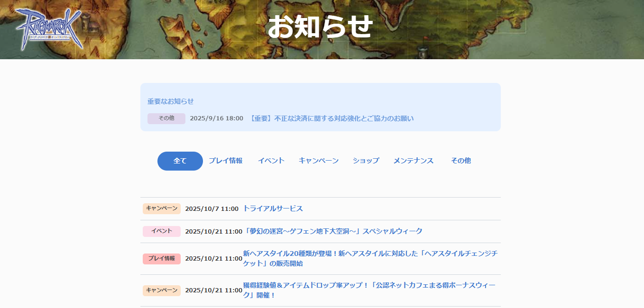This screenshot has width=644, height=308.
Task: Click the キャンペーン tag beside 獲得経験値 article
Action: (162, 290)
